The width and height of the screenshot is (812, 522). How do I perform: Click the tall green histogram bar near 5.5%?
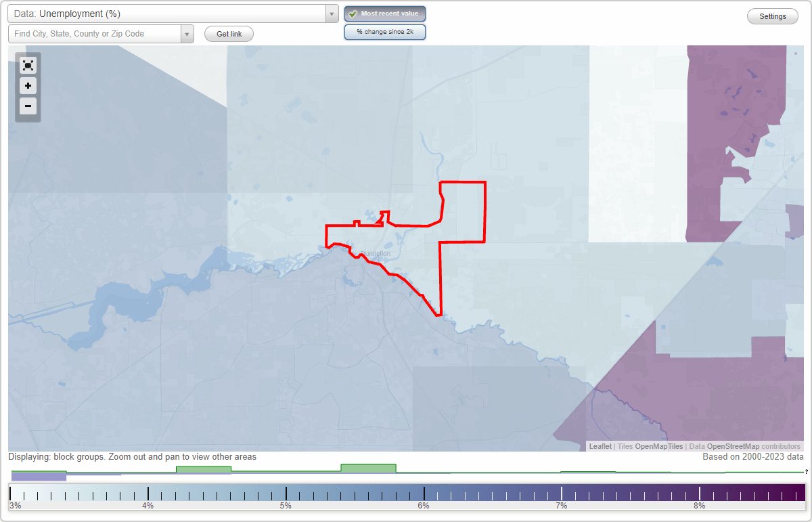tap(368, 469)
